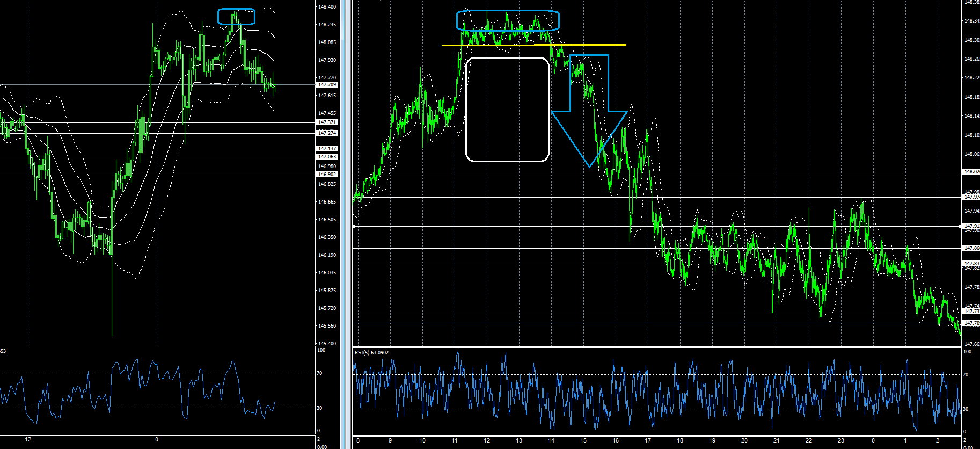Click RSI level 100 on the right chart scale
This screenshot has height=449, width=980.
968,352
